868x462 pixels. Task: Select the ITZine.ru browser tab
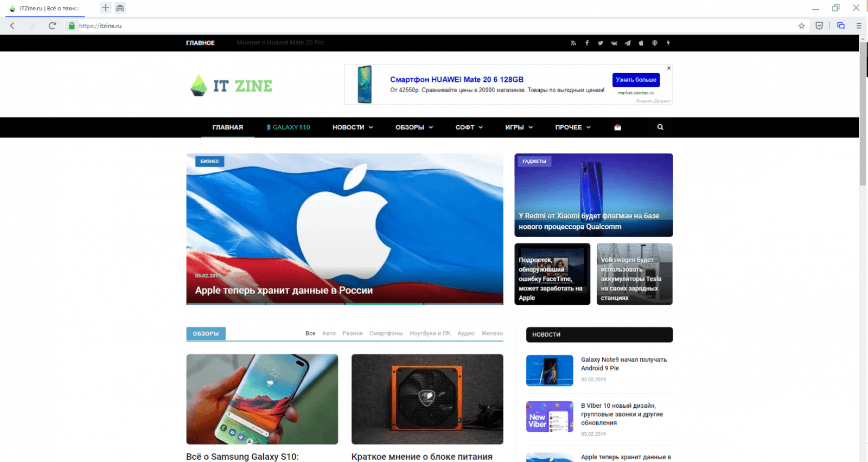click(46, 8)
